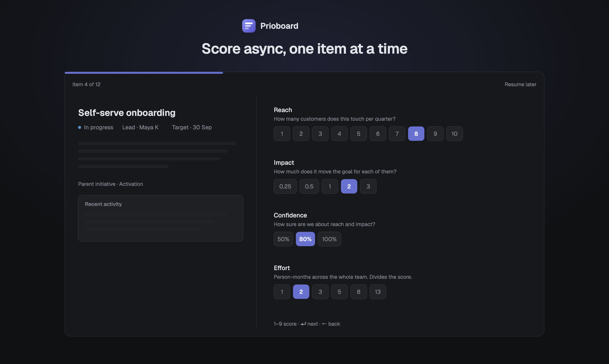Choose Impact value 1
The height and width of the screenshot is (364, 609).
330,186
